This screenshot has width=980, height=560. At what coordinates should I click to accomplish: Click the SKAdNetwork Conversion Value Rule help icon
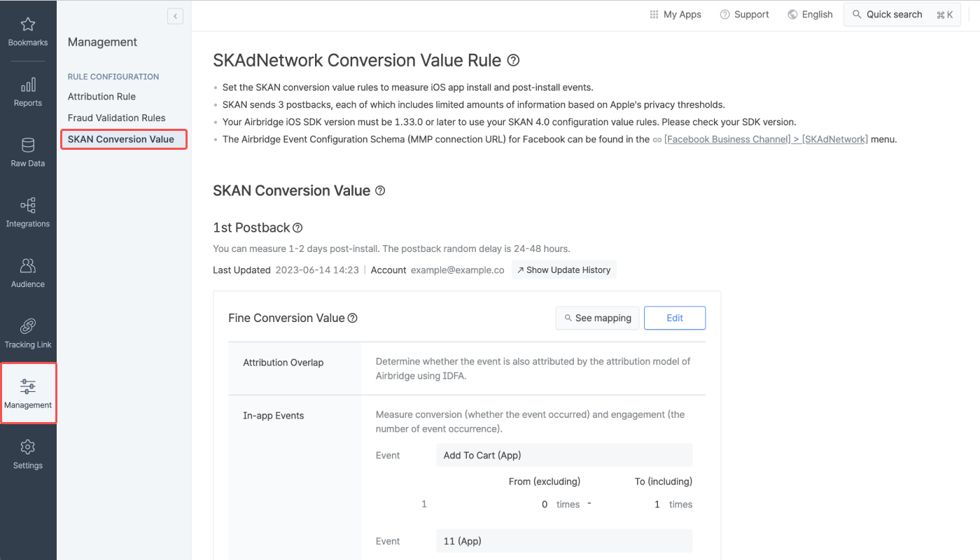[513, 60]
